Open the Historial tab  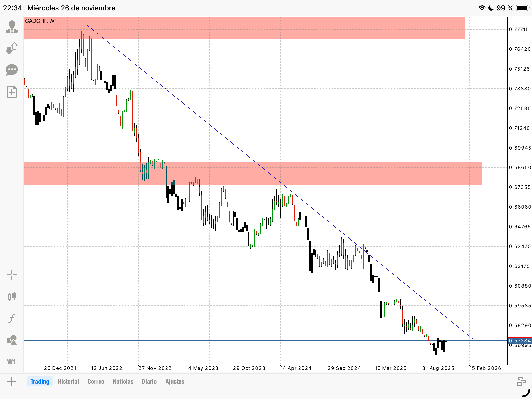coord(68,382)
